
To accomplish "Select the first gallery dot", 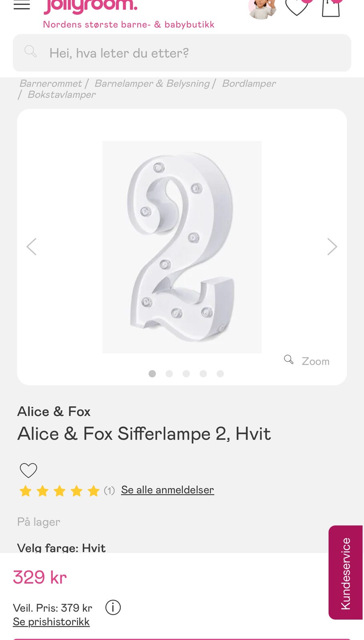I will pyautogui.click(x=152, y=374).
